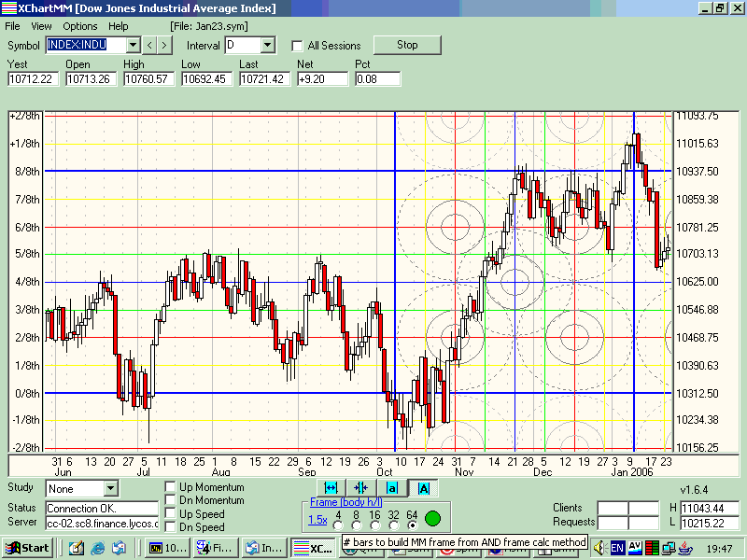Open the Options menu

(80, 26)
